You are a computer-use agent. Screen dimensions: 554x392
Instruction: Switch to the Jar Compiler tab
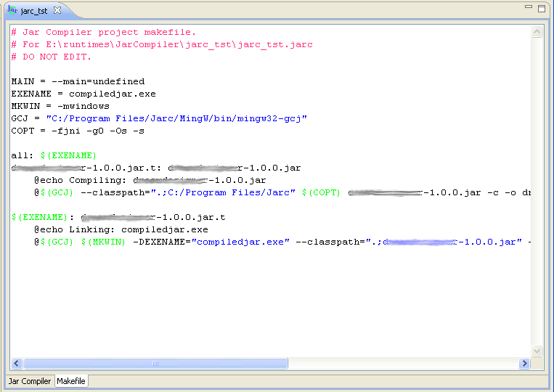pos(30,381)
